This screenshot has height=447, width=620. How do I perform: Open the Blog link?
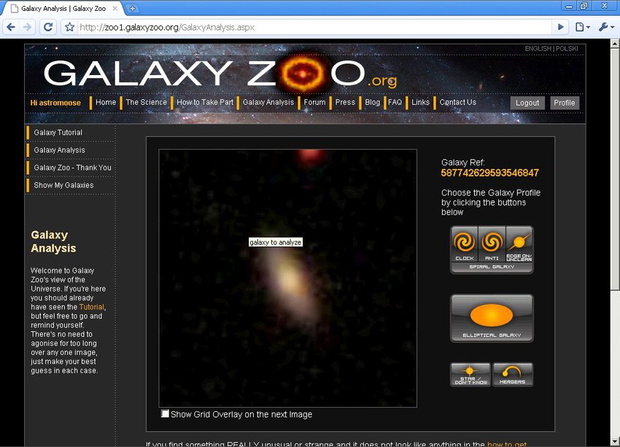click(372, 102)
